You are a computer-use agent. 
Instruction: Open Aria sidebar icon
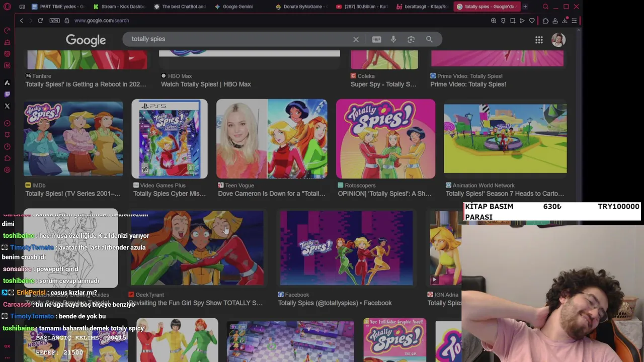tap(7, 82)
